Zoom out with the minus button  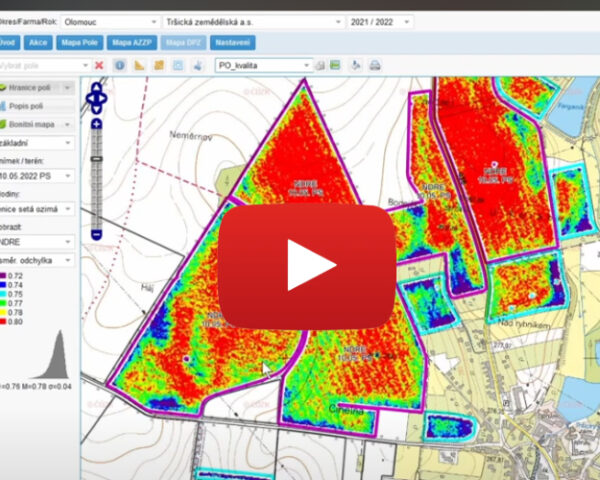[96, 234]
